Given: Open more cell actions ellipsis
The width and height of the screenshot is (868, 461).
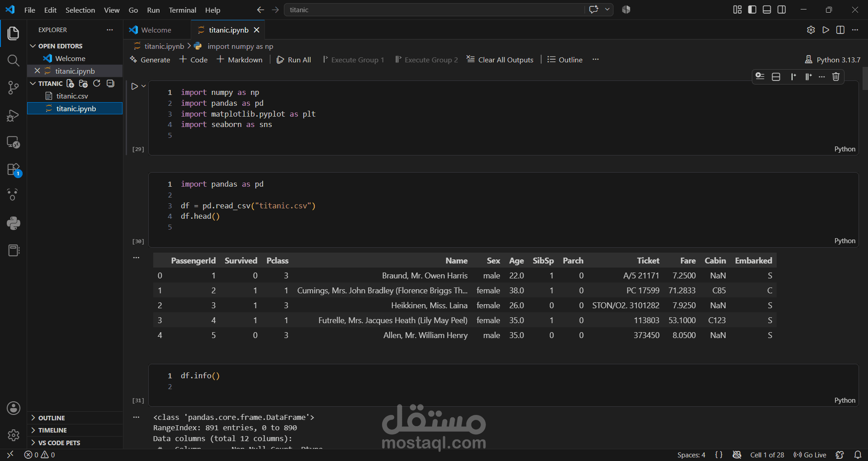Looking at the screenshot, I should pos(822,77).
